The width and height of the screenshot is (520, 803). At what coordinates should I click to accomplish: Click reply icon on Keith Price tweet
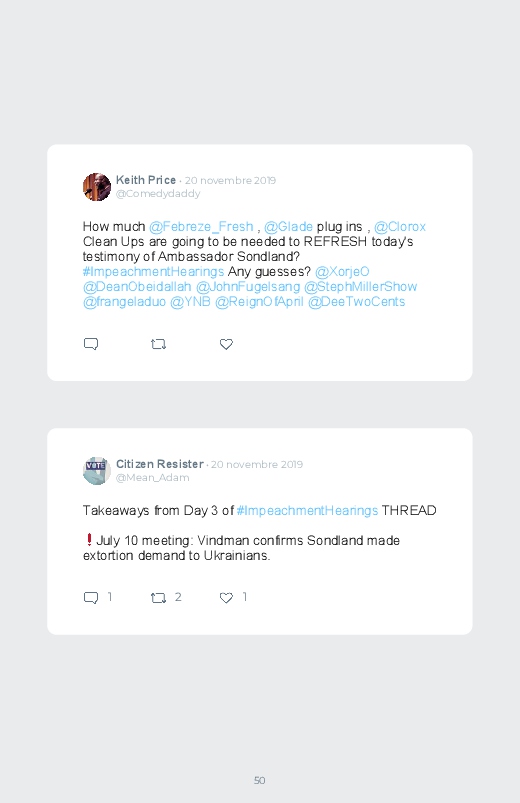click(x=91, y=344)
